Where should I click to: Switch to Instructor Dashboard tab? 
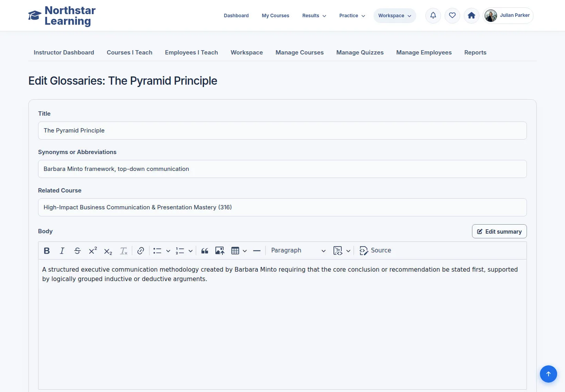pyautogui.click(x=64, y=53)
